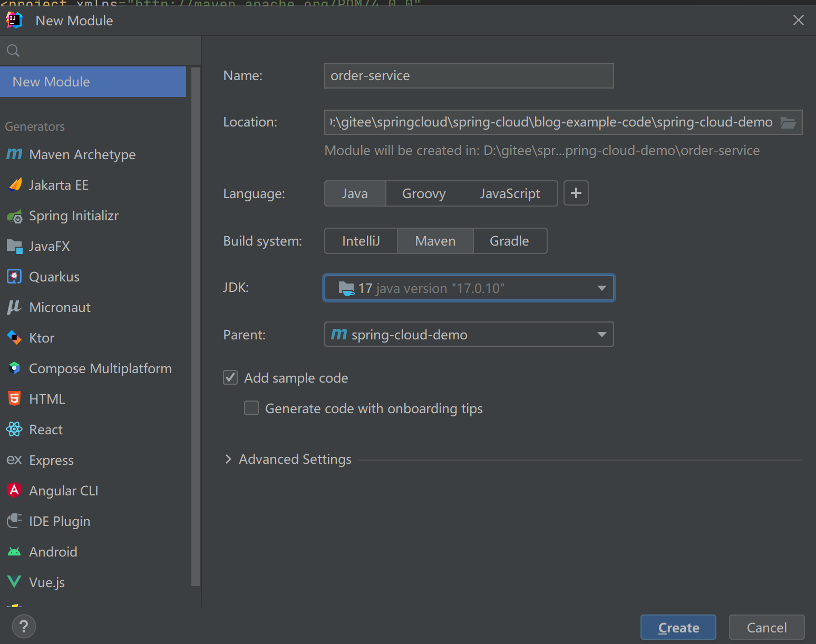
Task: Toggle the Add sample code checkbox
Action: coord(230,377)
